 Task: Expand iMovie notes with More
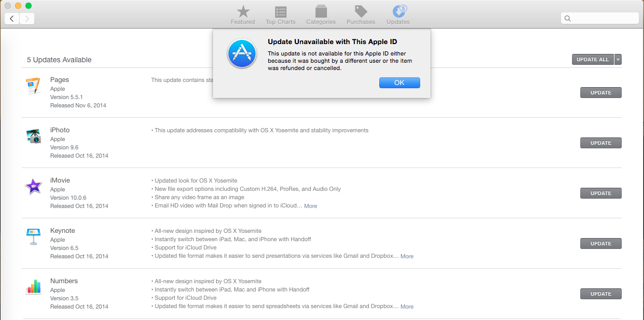coord(310,206)
